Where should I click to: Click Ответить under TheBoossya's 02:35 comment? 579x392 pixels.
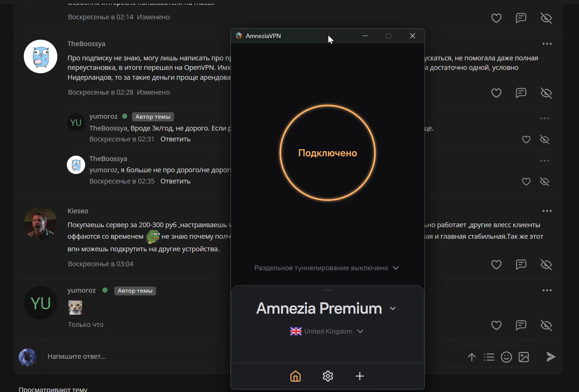(175, 181)
